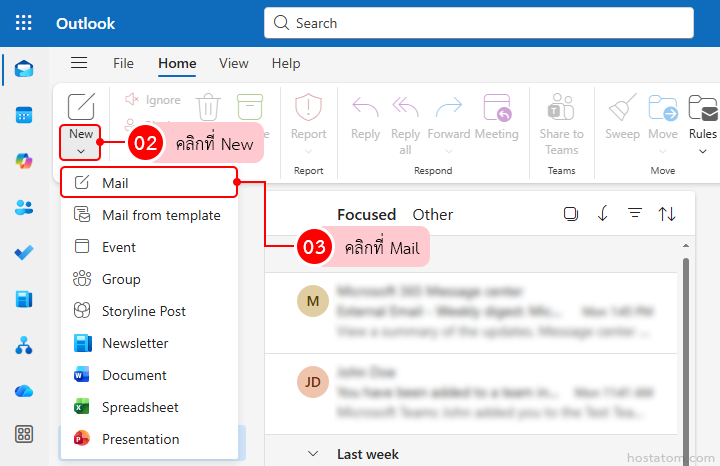This screenshot has width=720, height=466.
Task: Click scrollbar up arrow in message list
Action: click(x=686, y=246)
